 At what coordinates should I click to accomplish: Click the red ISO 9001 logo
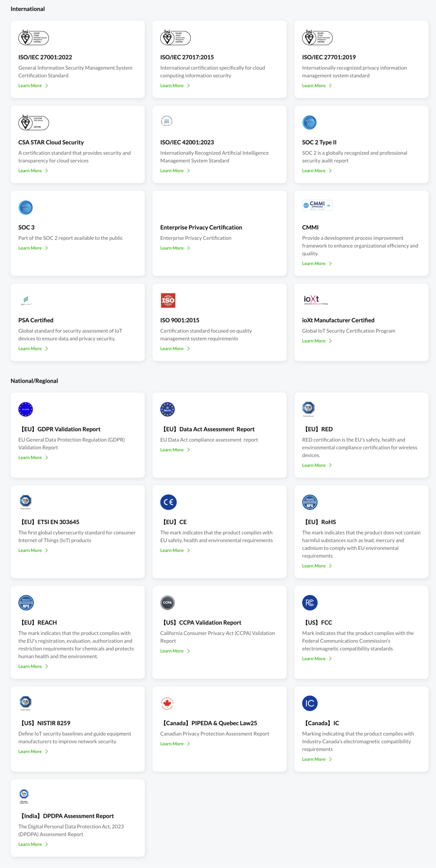coord(168,300)
